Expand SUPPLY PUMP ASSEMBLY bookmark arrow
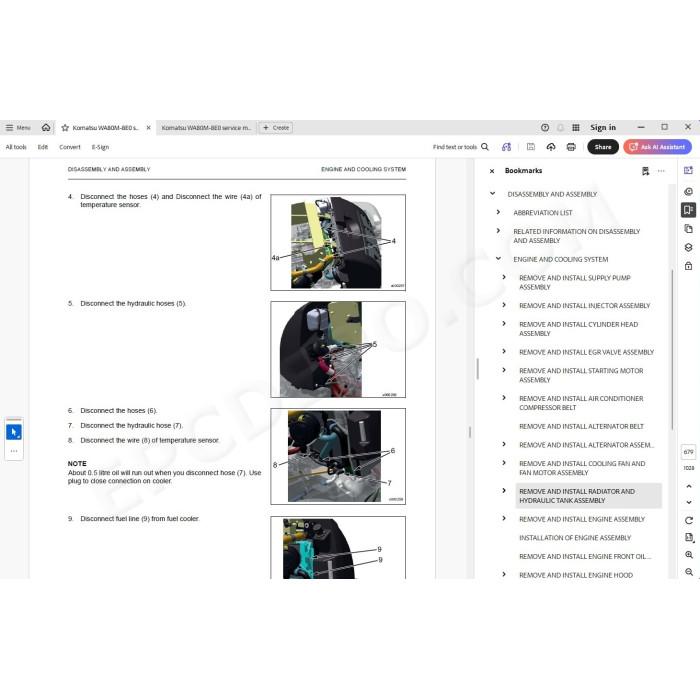Screen dimensions: 700x700 pyautogui.click(x=504, y=277)
